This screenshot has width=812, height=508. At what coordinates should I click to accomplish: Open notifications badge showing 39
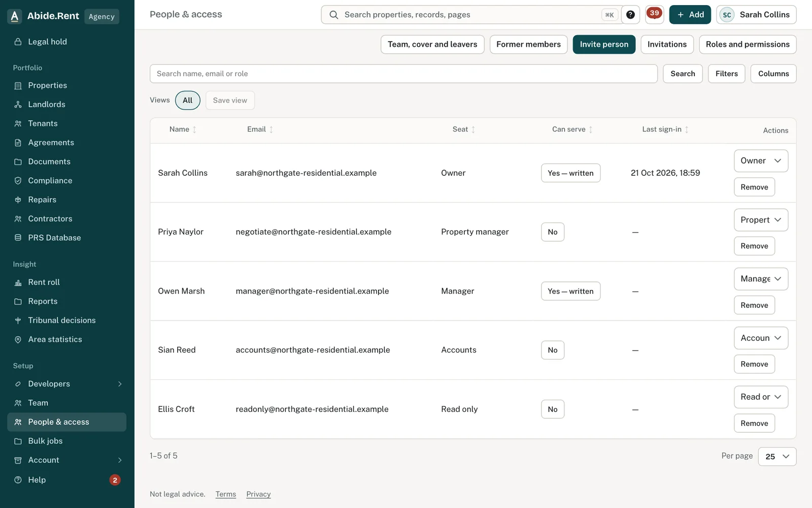655,14
